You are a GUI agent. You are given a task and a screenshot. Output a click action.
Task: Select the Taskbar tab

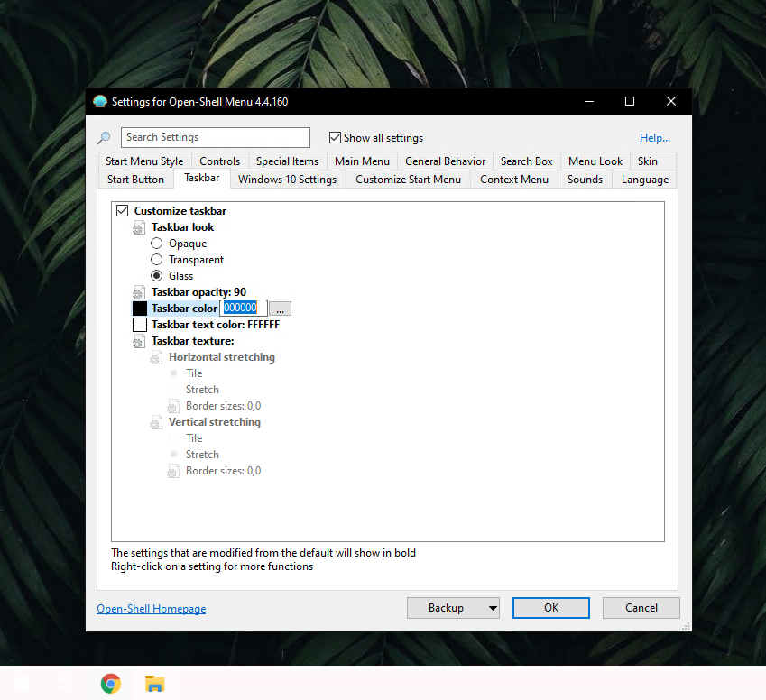[x=202, y=178]
